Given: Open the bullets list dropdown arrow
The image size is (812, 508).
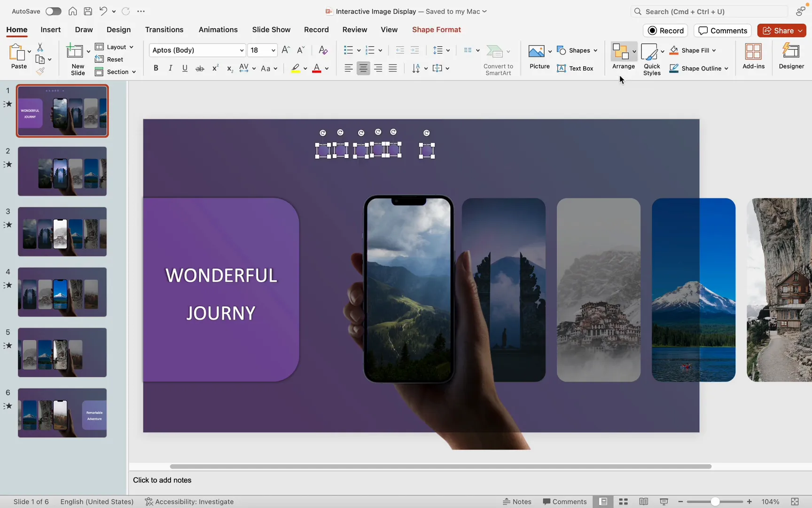Looking at the screenshot, I should (359, 50).
